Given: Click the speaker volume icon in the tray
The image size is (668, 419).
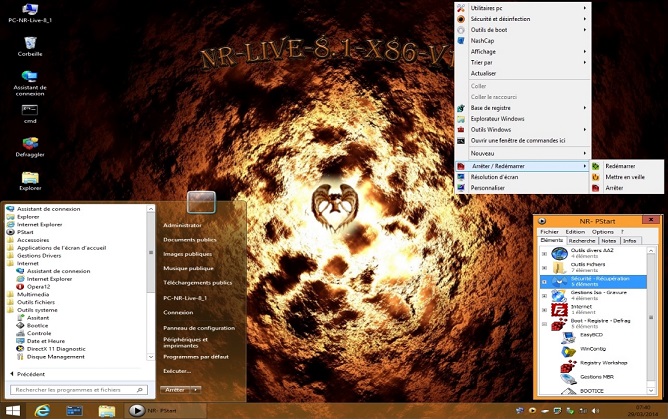Looking at the screenshot, I should [x=596, y=411].
